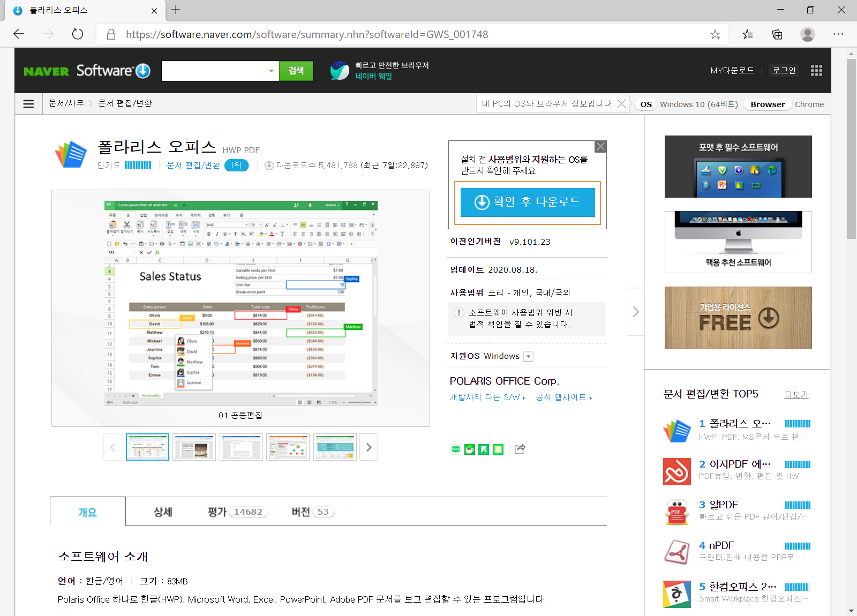Open 맥용 추천 소프트웨어 banner

738,242
